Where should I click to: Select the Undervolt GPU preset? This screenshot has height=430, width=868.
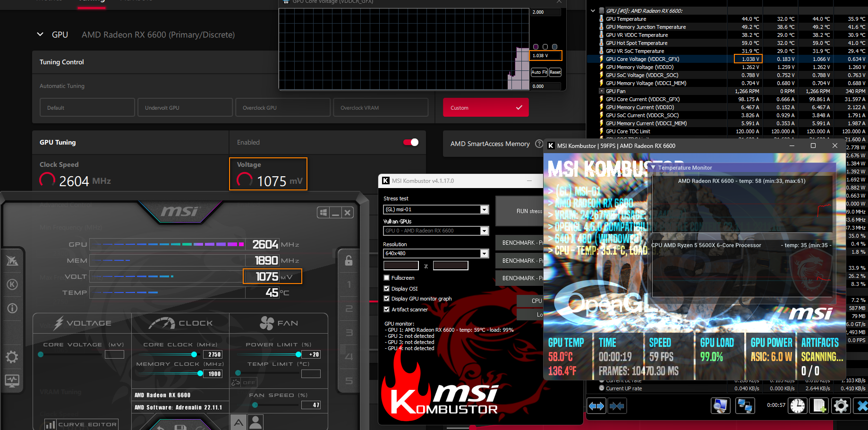coord(185,107)
